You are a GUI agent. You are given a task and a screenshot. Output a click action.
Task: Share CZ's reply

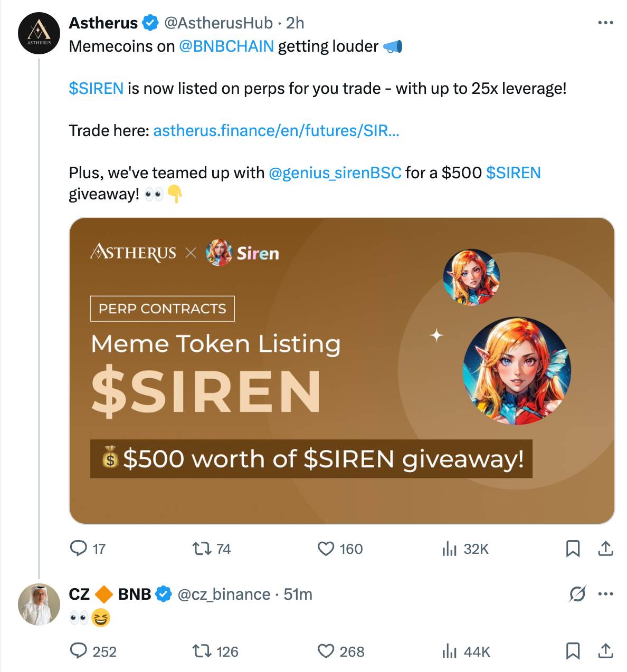(x=605, y=651)
